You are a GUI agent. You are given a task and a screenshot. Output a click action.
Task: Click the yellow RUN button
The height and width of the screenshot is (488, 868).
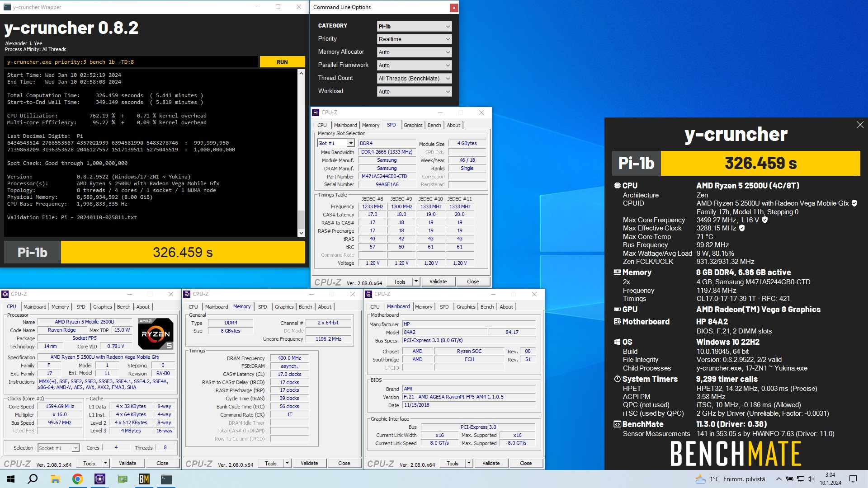tap(282, 62)
